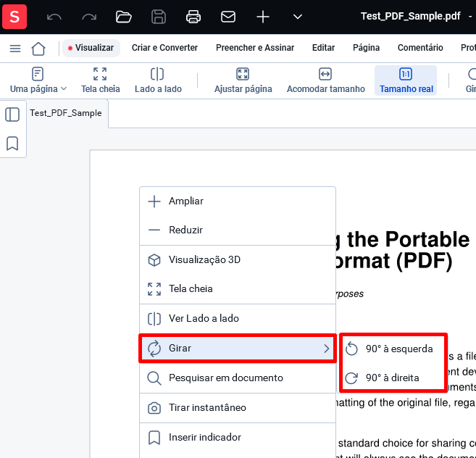Screen dimensions: 476x458
Task: Choose Ampliar in the context menu
Action: (238, 201)
